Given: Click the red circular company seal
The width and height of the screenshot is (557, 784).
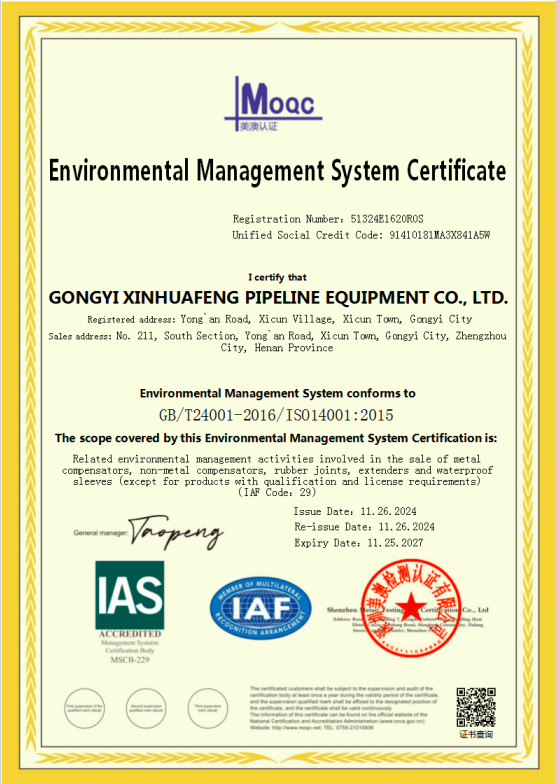Looking at the screenshot, I should pos(410,608).
